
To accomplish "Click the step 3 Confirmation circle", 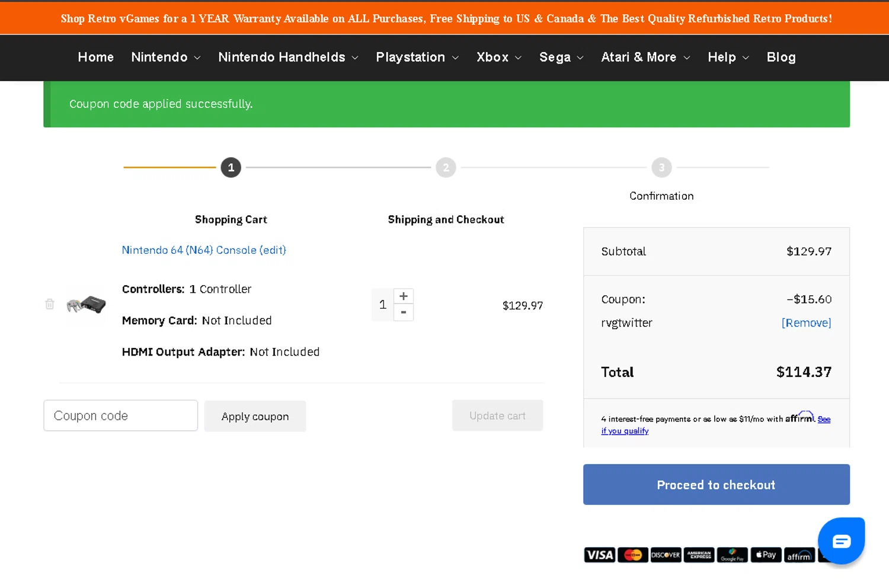I will click(x=661, y=168).
